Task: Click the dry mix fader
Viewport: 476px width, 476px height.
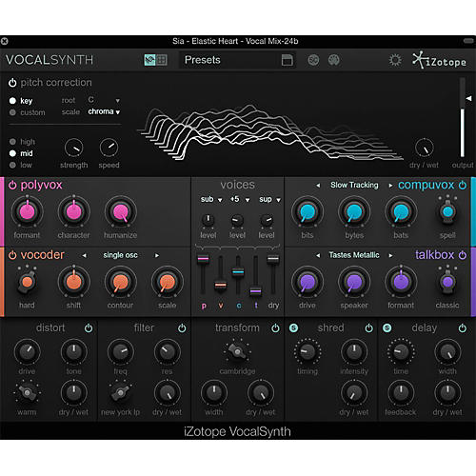Action: tap(273, 259)
